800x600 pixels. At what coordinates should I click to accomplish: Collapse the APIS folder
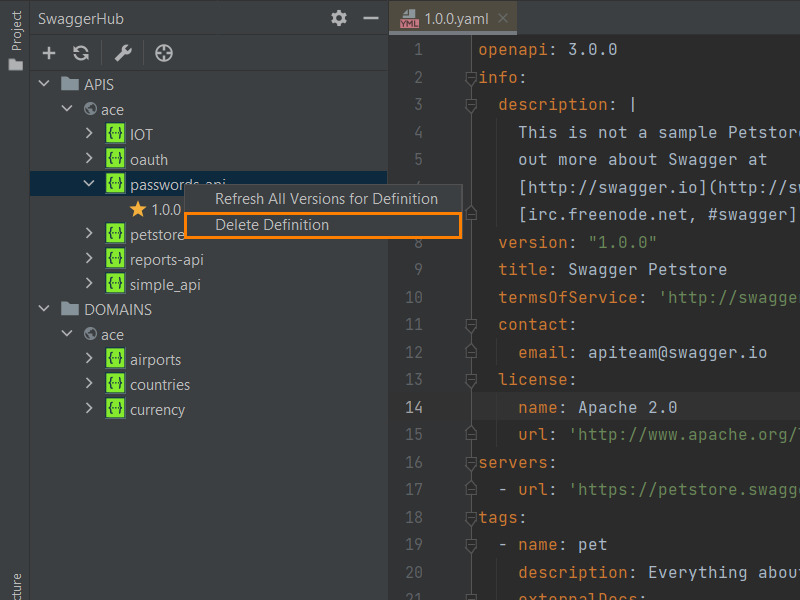point(44,84)
